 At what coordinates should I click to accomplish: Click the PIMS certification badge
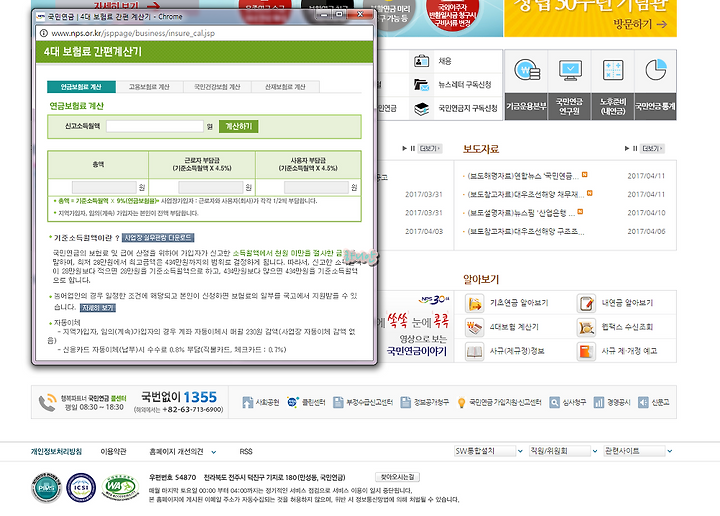pyautogui.click(x=46, y=488)
